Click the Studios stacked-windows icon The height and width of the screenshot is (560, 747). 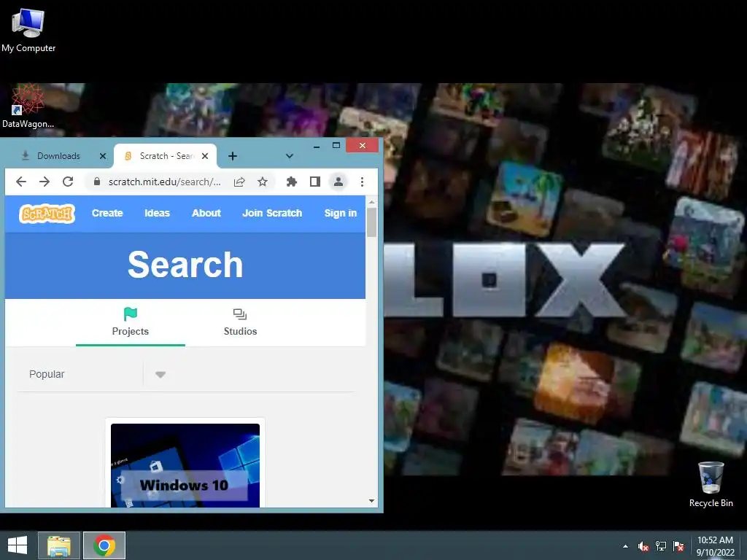coord(239,314)
